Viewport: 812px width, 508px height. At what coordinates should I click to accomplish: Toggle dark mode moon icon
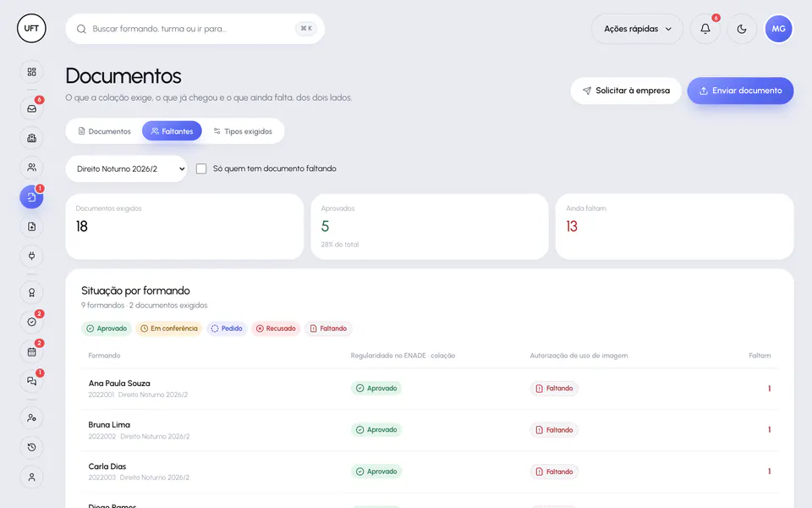point(742,29)
